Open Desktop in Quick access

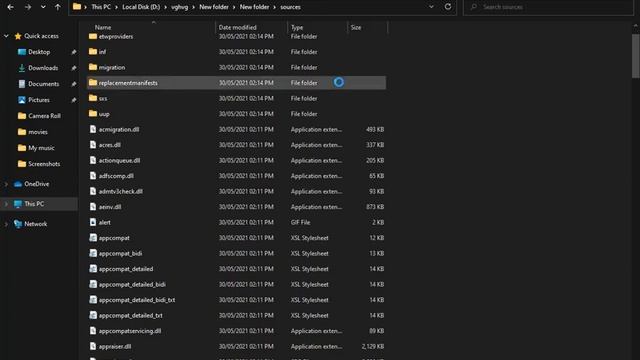tap(39, 52)
